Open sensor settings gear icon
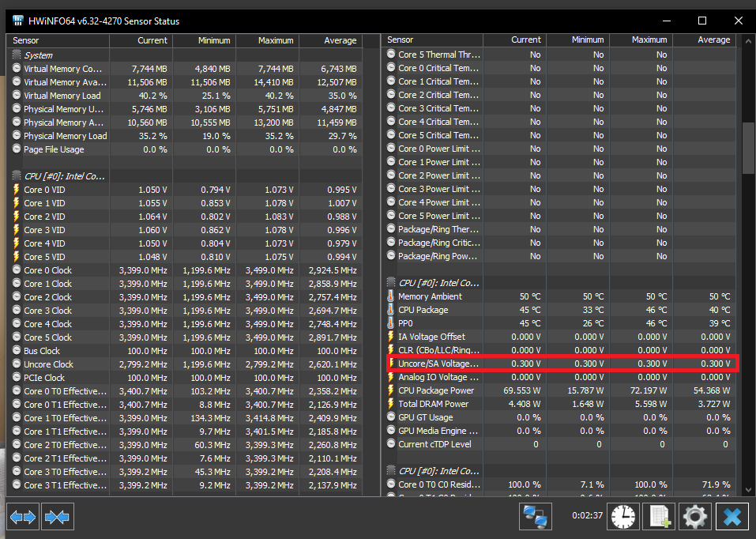The height and width of the screenshot is (539, 756). click(694, 516)
